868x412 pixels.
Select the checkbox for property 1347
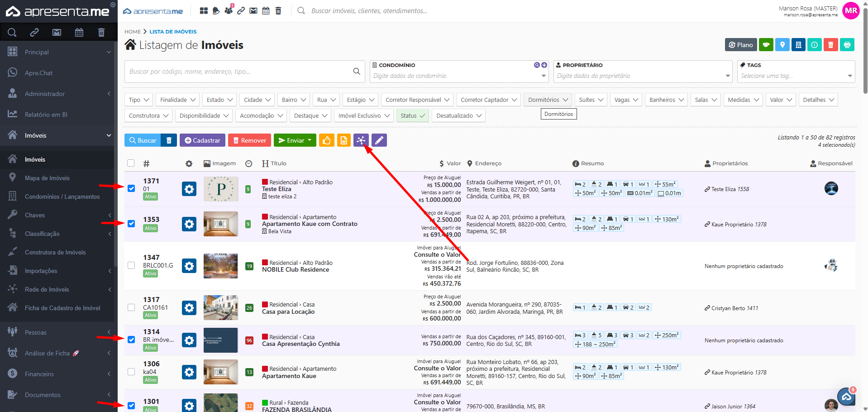131,265
